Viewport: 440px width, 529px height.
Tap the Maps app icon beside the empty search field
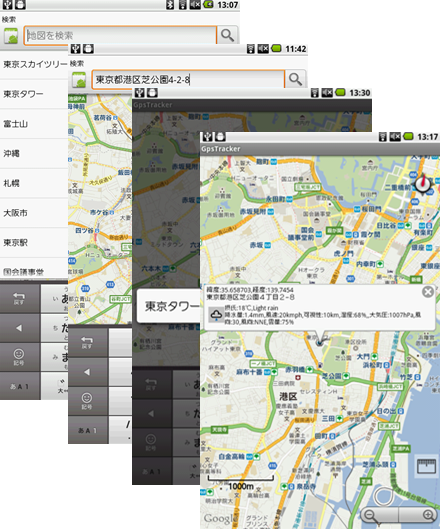11,36
